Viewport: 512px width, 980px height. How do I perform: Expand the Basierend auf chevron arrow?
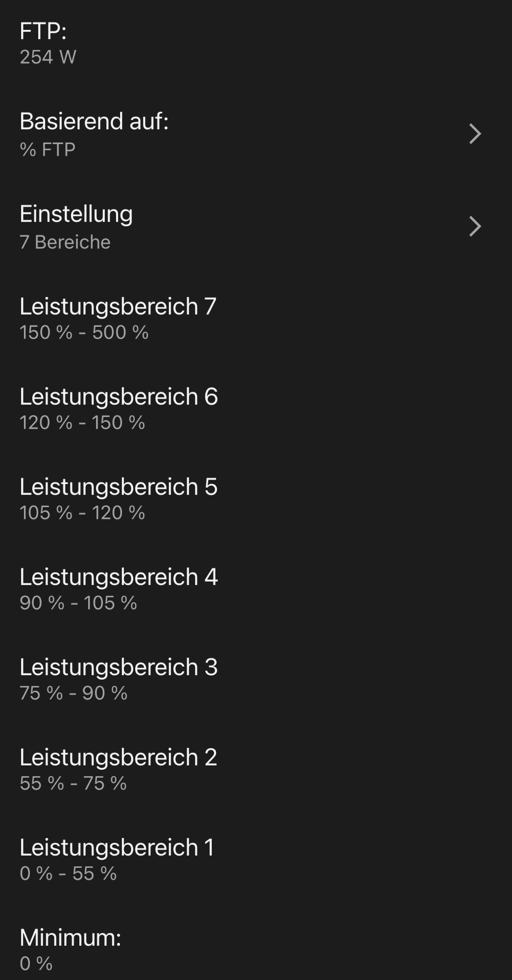point(475,134)
